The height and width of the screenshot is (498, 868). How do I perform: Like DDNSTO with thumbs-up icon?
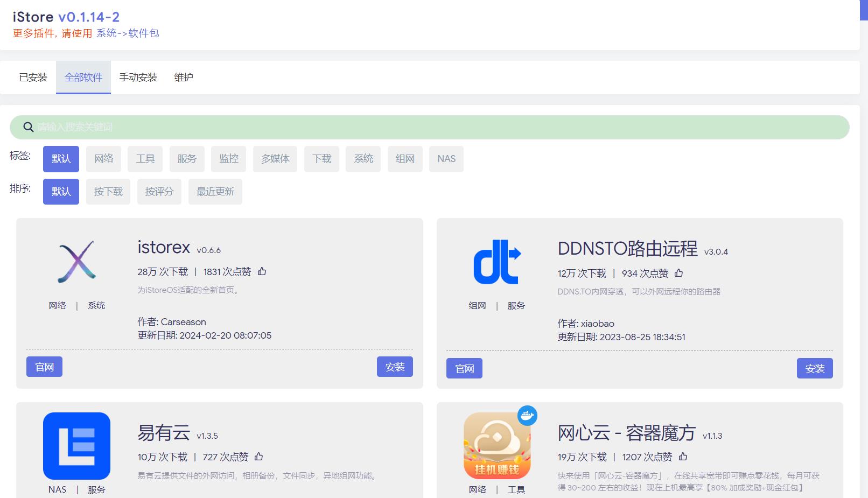pyautogui.click(x=678, y=273)
